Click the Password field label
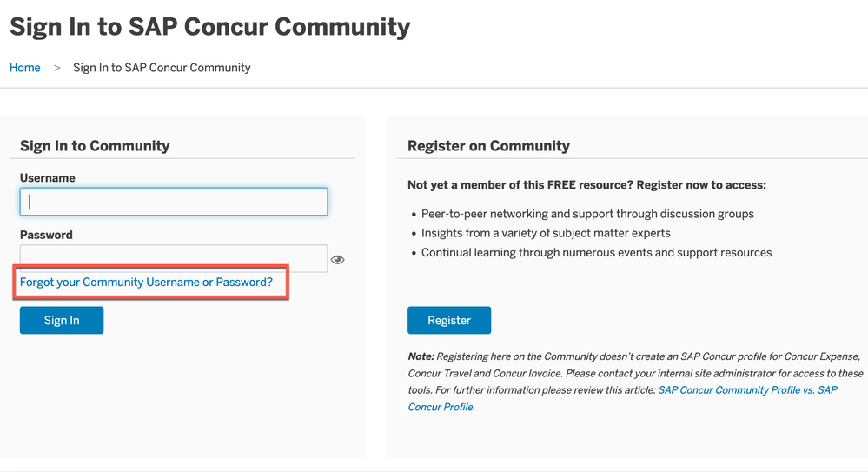868x472 pixels. (46, 235)
